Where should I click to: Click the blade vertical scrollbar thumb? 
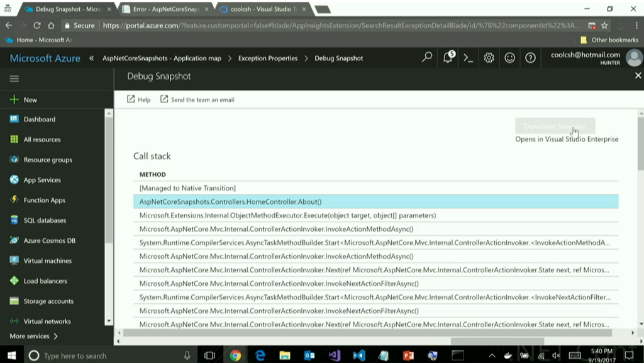tap(641, 143)
